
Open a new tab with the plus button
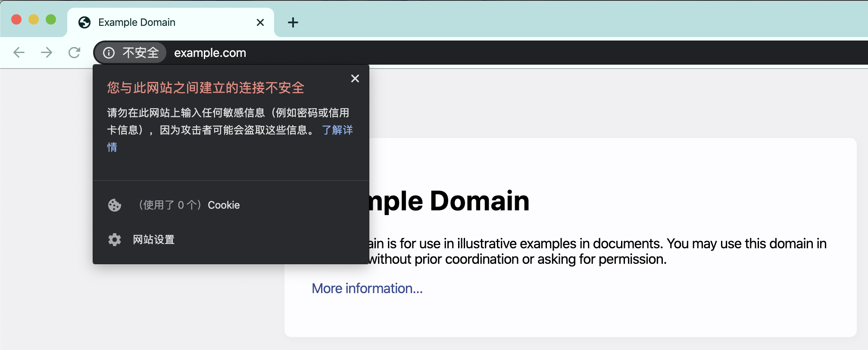[293, 22]
